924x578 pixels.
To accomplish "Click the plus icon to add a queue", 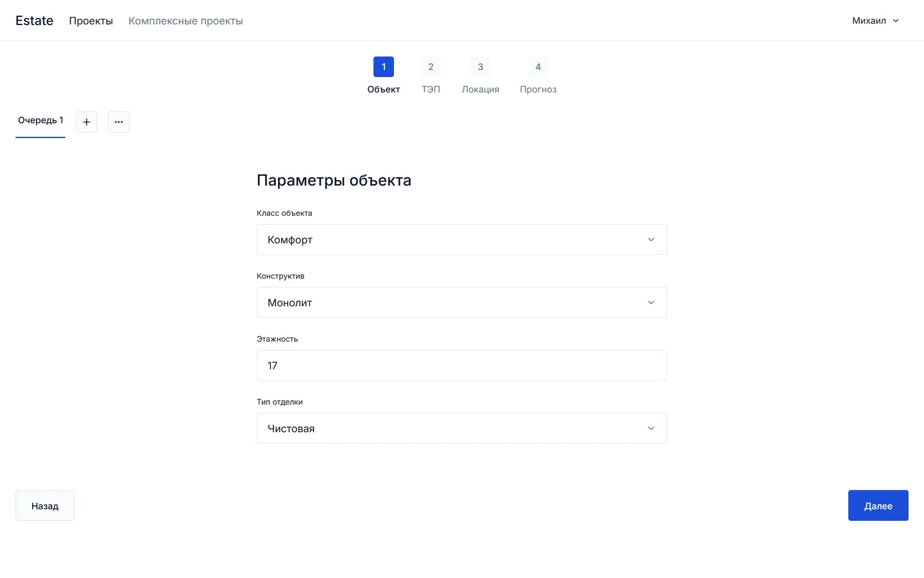I will pos(87,122).
